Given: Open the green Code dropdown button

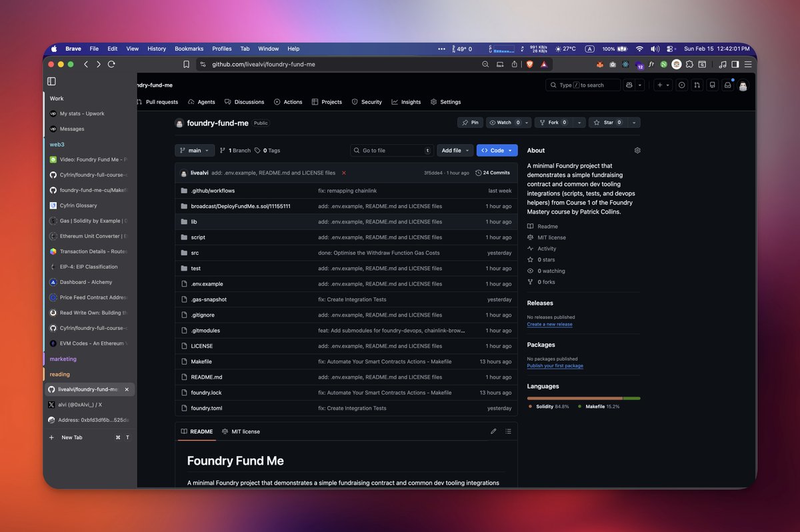Looking at the screenshot, I should [497, 151].
